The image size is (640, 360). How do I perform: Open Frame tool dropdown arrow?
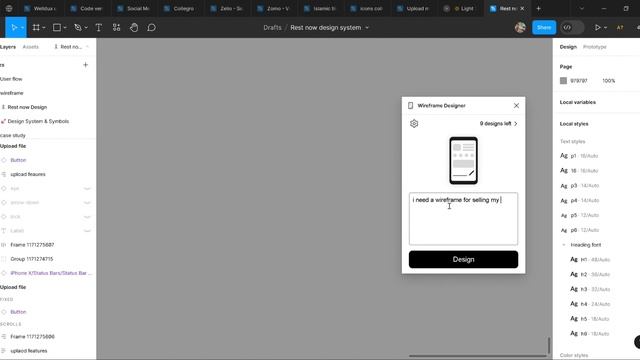click(x=44, y=27)
